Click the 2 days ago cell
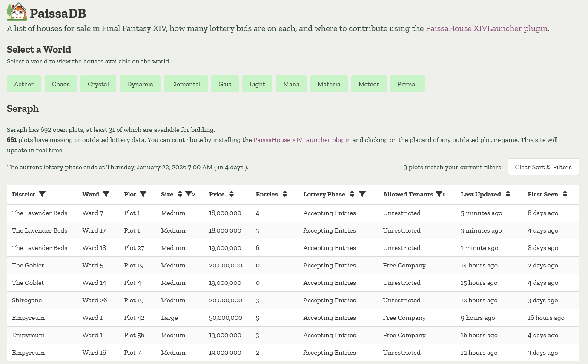The height and width of the screenshot is (364, 588). (x=543, y=265)
